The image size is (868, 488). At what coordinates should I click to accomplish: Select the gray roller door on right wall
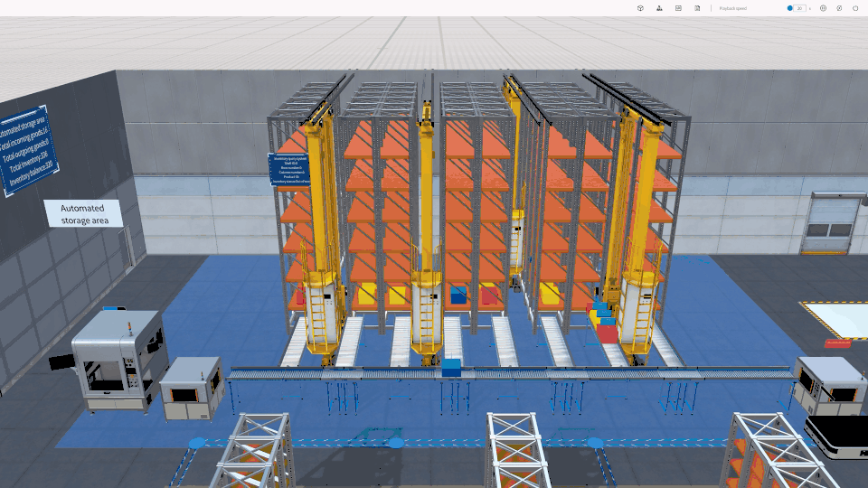[x=832, y=224]
